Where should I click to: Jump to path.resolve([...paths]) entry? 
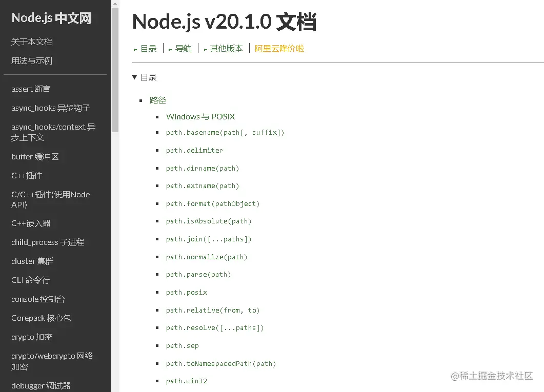tap(215, 327)
